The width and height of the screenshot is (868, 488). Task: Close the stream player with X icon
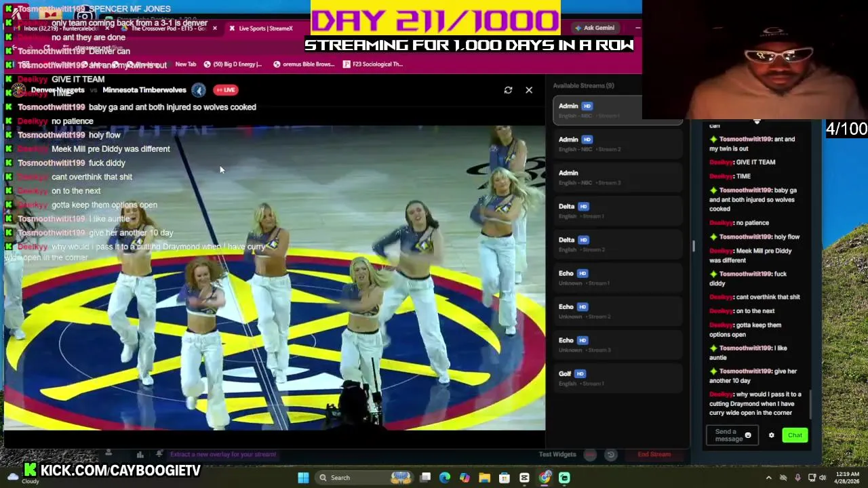point(529,89)
